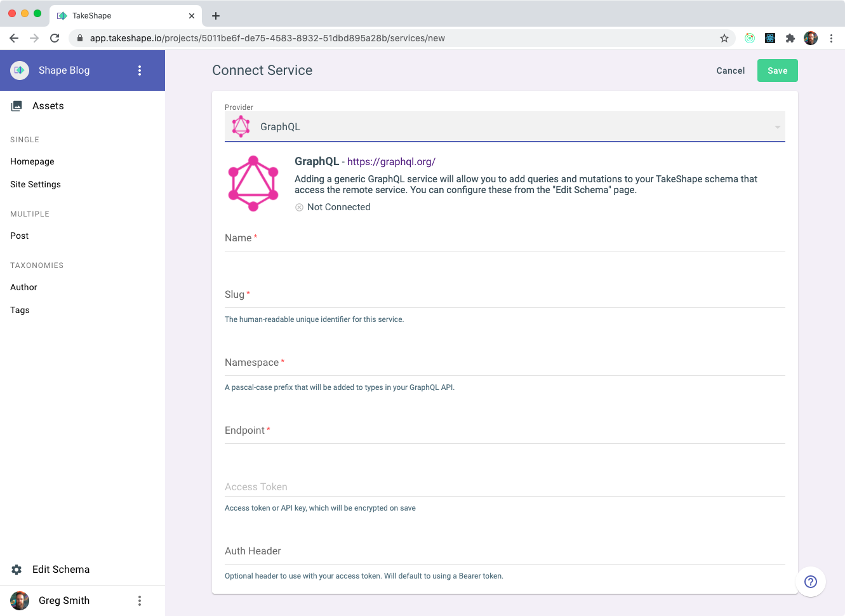Click the Chrome profile avatar

[811, 38]
